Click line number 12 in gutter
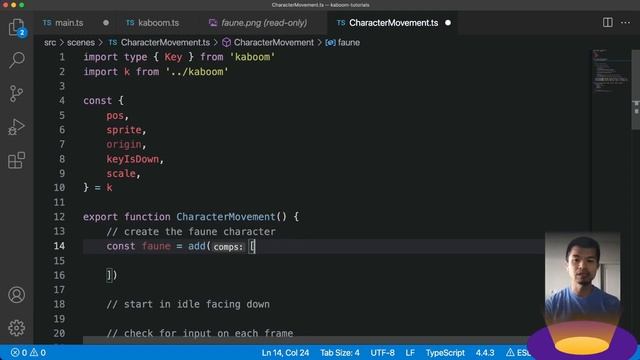The height and width of the screenshot is (360, 640). (59, 217)
